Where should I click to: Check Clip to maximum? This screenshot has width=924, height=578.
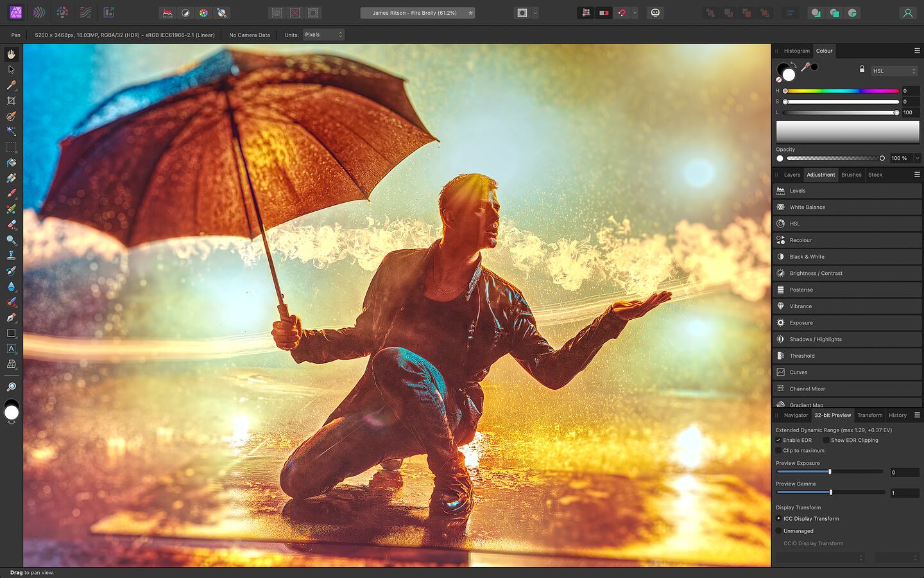click(x=778, y=451)
